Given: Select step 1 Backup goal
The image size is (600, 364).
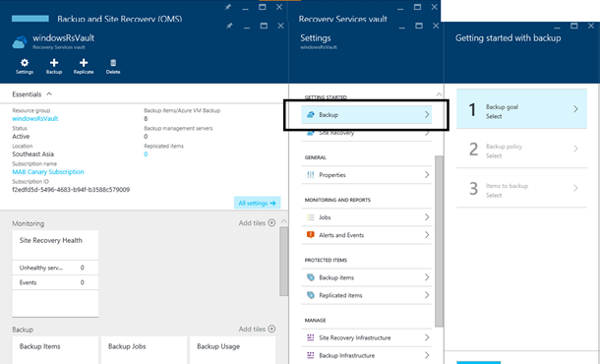Looking at the screenshot, I should click(521, 109).
